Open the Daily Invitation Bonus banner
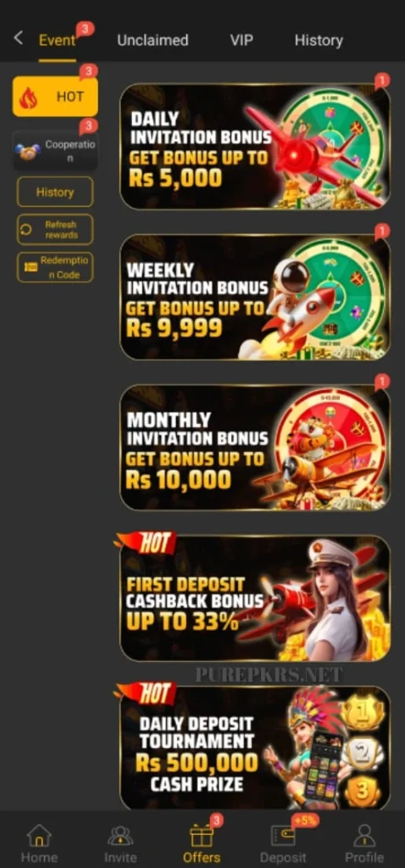Viewport: 405px width, 868px height. [x=255, y=147]
